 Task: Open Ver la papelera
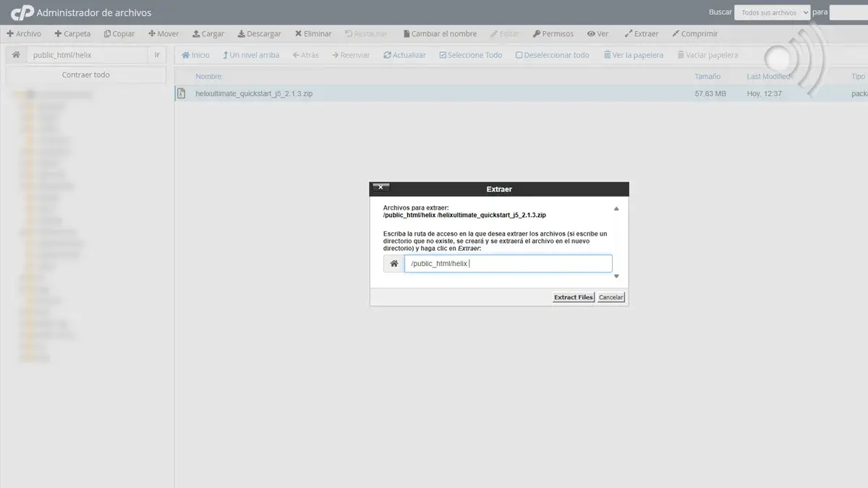[633, 54]
